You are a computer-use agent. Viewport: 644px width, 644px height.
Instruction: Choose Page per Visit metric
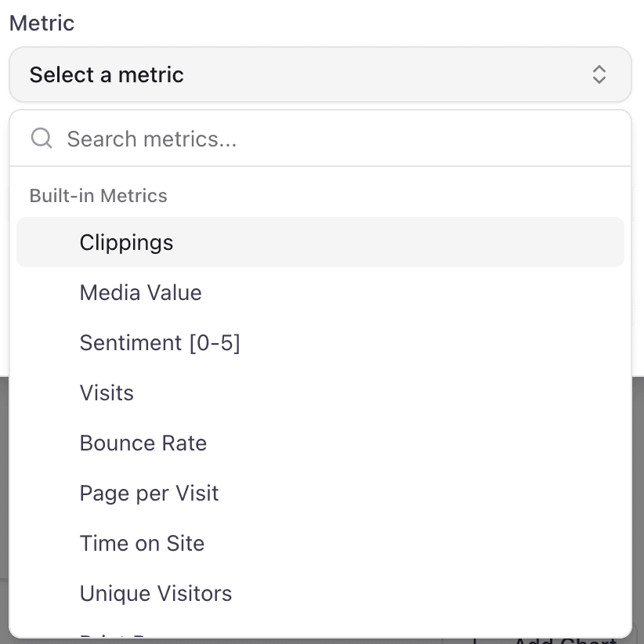point(149,493)
